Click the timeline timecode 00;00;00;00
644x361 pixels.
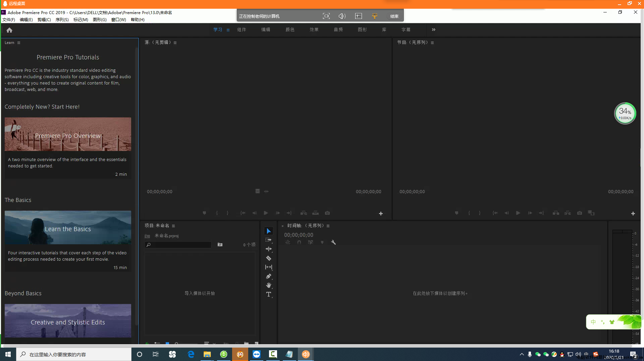click(x=299, y=235)
